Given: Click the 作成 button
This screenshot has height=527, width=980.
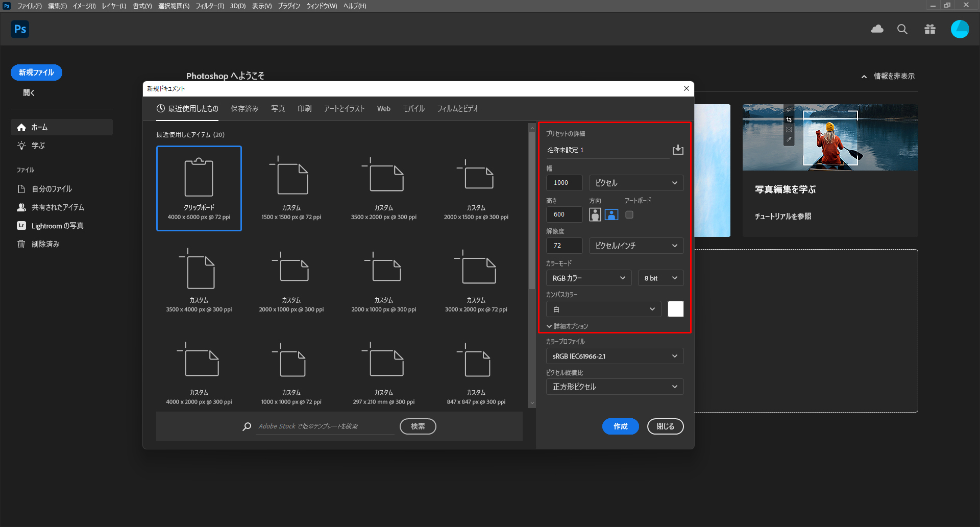Looking at the screenshot, I should tap(620, 426).
